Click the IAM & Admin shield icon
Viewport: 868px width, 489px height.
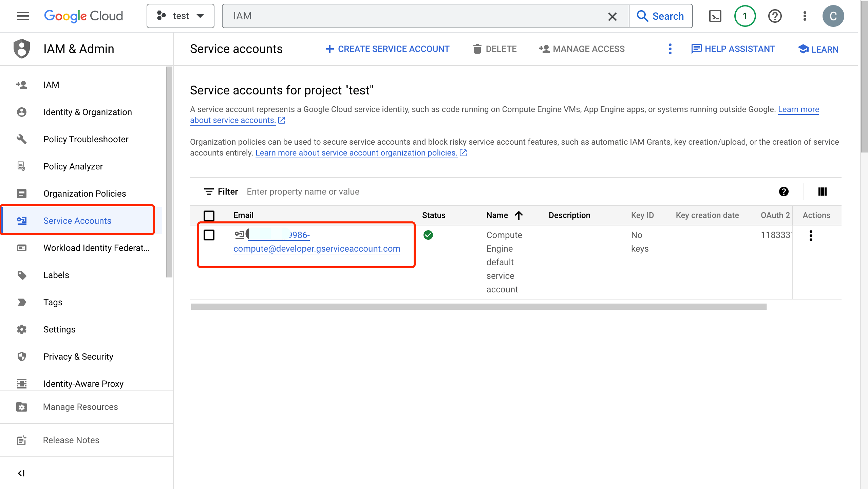tap(22, 49)
